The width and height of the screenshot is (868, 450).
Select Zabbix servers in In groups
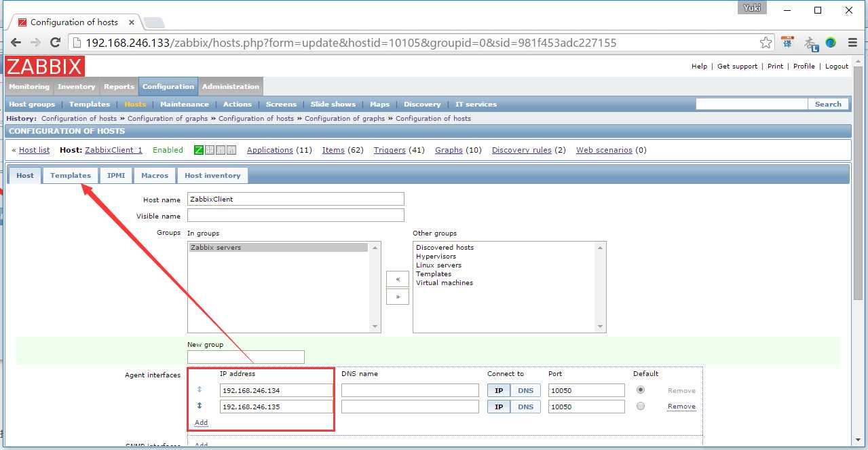pyautogui.click(x=279, y=248)
